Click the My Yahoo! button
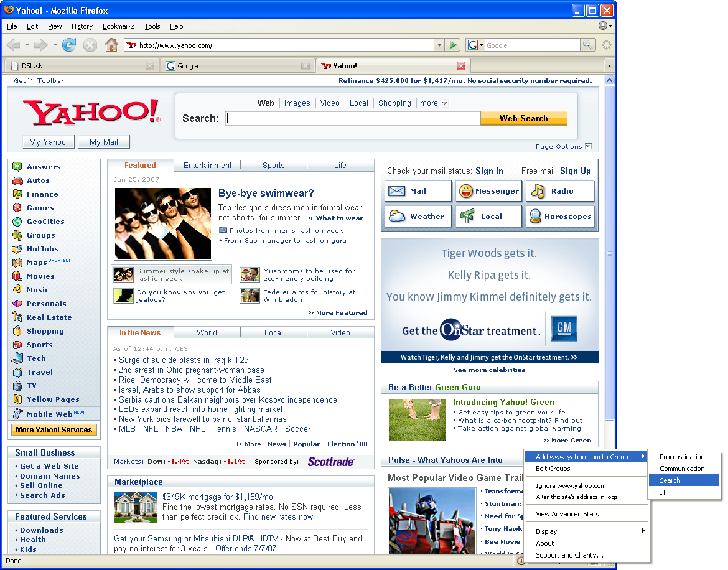The image size is (728, 570). (49, 142)
